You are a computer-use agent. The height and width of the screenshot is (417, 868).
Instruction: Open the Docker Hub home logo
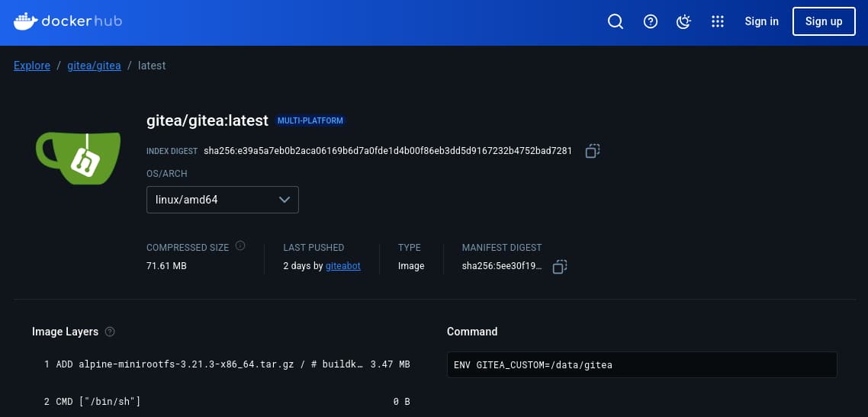point(68,21)
